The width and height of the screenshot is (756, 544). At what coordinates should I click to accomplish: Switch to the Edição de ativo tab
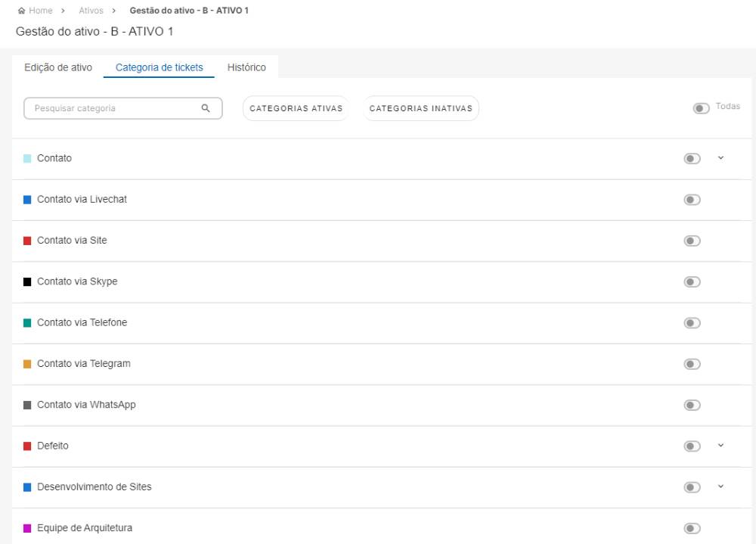pyautogui.click(x=58, y=67)
